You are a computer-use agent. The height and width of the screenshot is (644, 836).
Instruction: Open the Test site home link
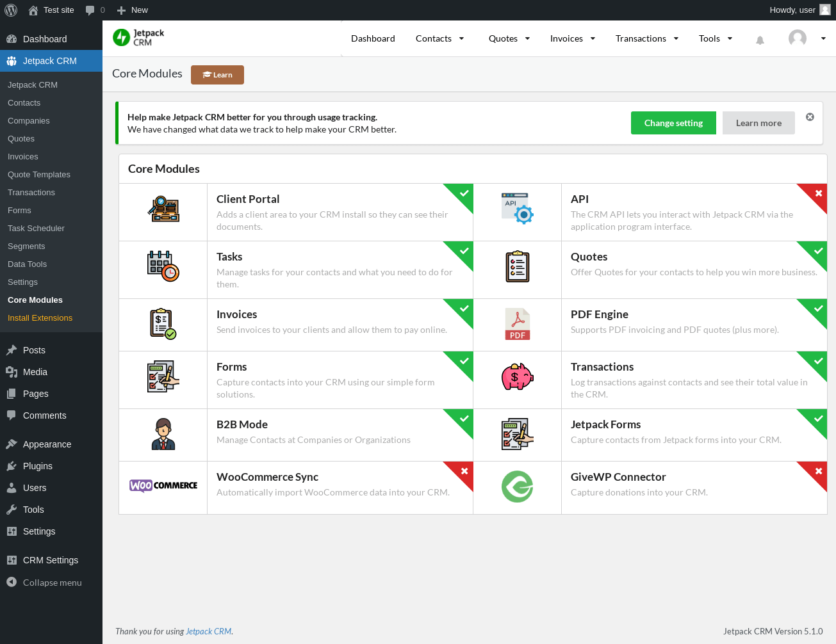(x=51, y=10)
